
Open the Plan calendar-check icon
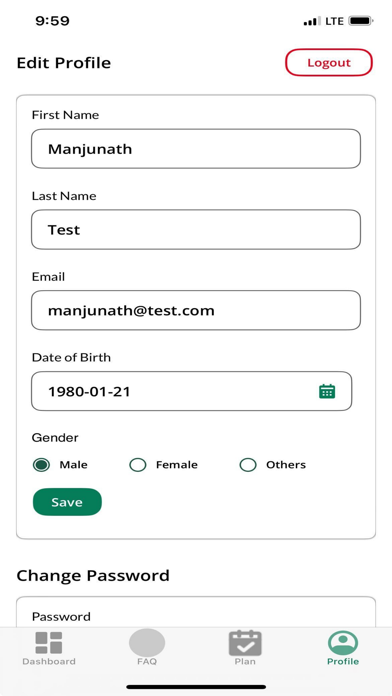click(x=245, y=643)
